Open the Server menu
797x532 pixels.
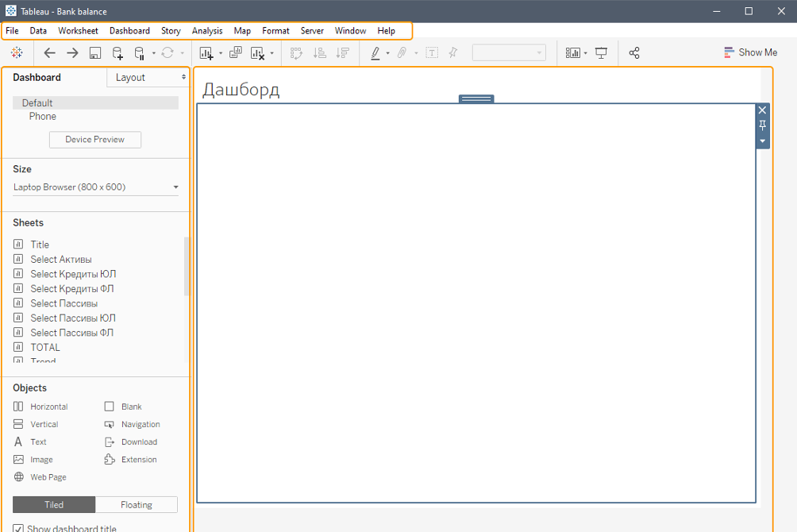pyautogui.click(x=312, y=30)
